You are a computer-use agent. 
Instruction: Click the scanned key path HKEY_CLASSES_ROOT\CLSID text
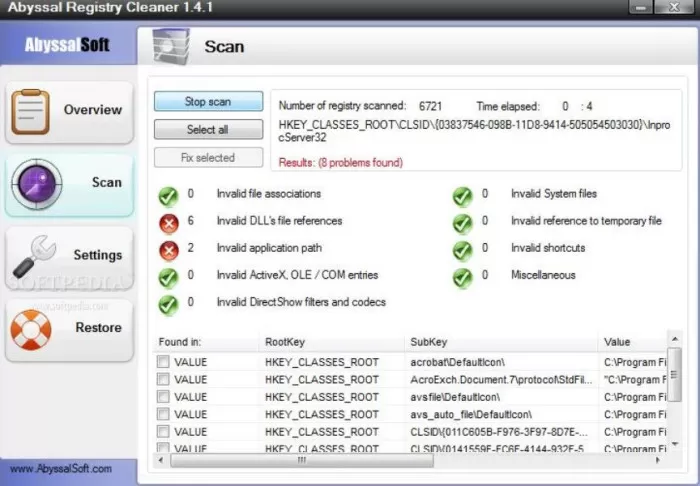tap(474, 131)
